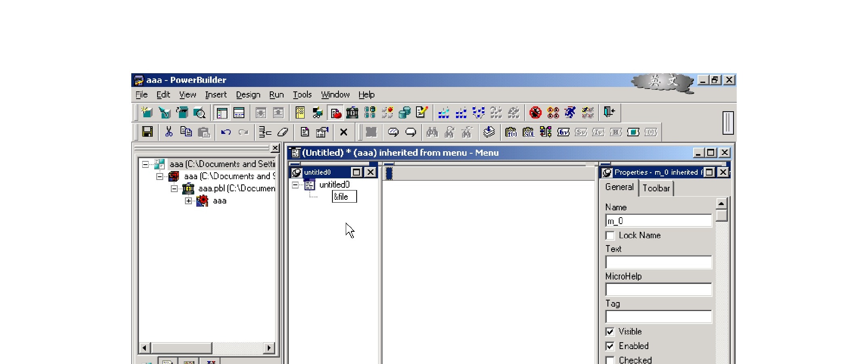This screenshot has height=364, width=868.
Task: Select the General properties tab
Action: tap(619, 187)
